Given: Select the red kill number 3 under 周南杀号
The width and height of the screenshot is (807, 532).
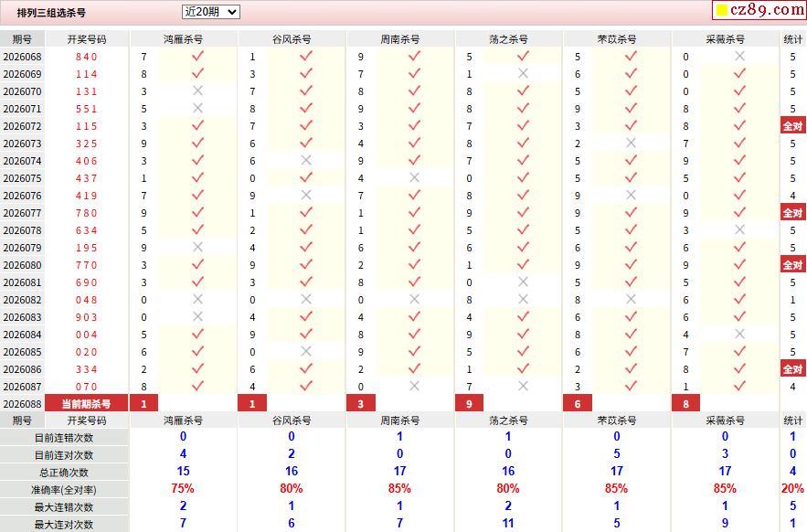Looking at the screenshot, I should pos(361,403).
